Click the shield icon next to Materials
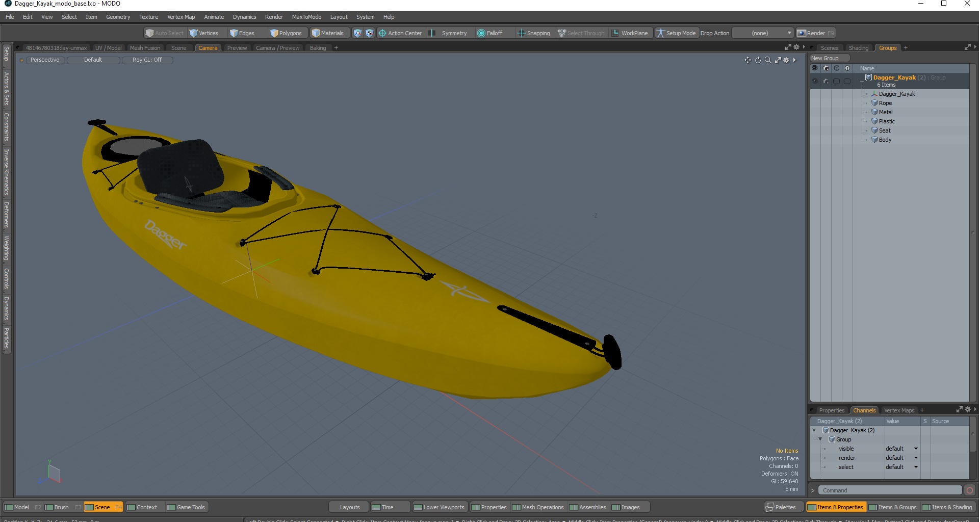980x522 pixels. click(357, 33)
